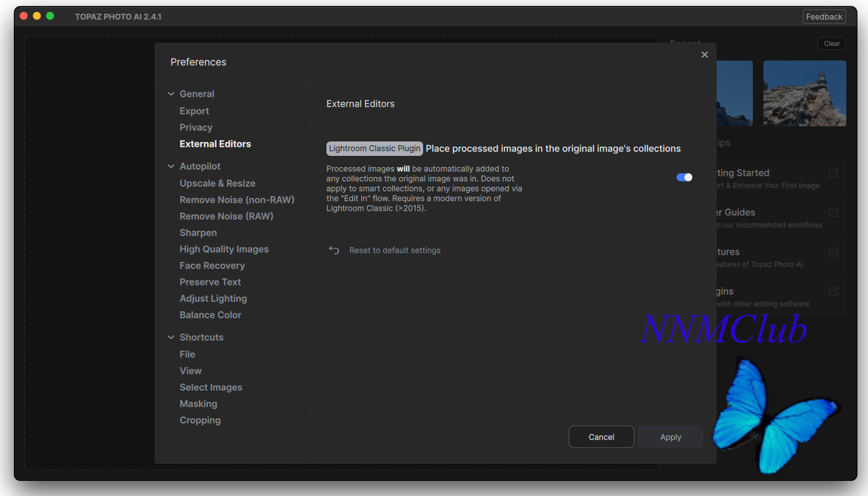The height and width of the screenshot is (496, 868).
Task: Open the Export preferences page
Action: [194, 111]
